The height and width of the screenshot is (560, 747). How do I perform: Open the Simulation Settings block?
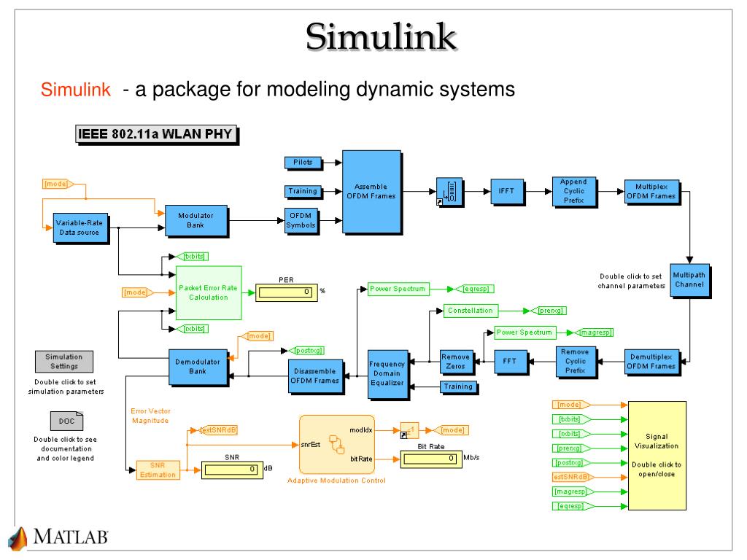pos(64,362)
